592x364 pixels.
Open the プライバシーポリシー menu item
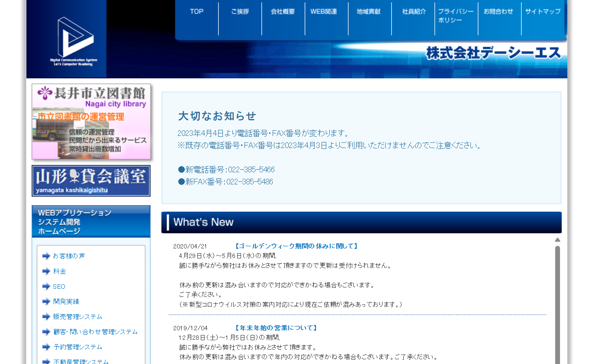pyautogui.click(x=456, y=16)
